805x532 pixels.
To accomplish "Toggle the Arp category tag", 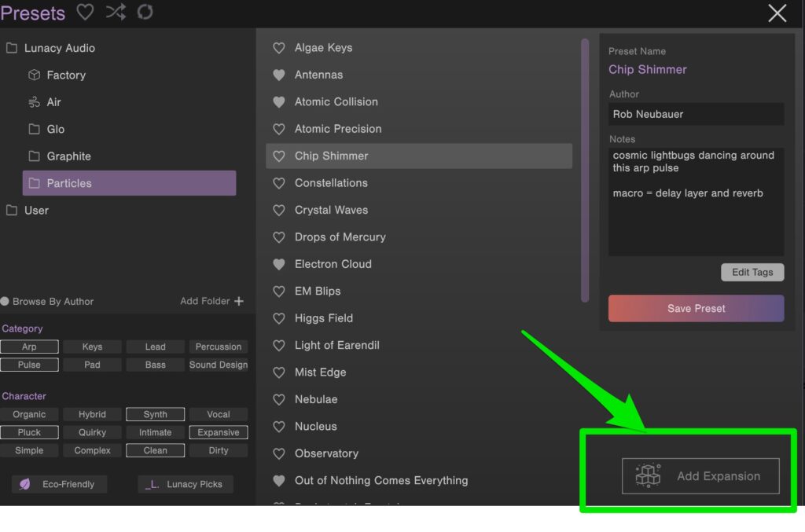I will [29, 347].
